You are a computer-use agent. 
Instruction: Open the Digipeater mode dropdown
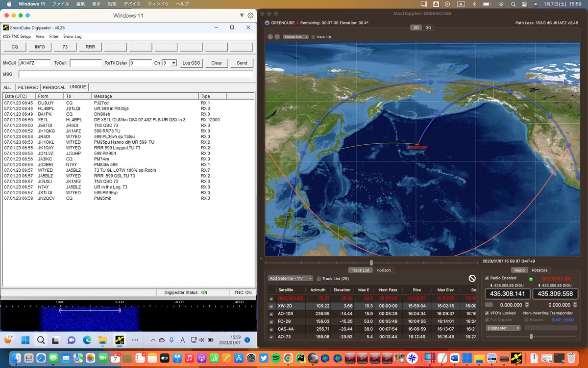point(503,328)
